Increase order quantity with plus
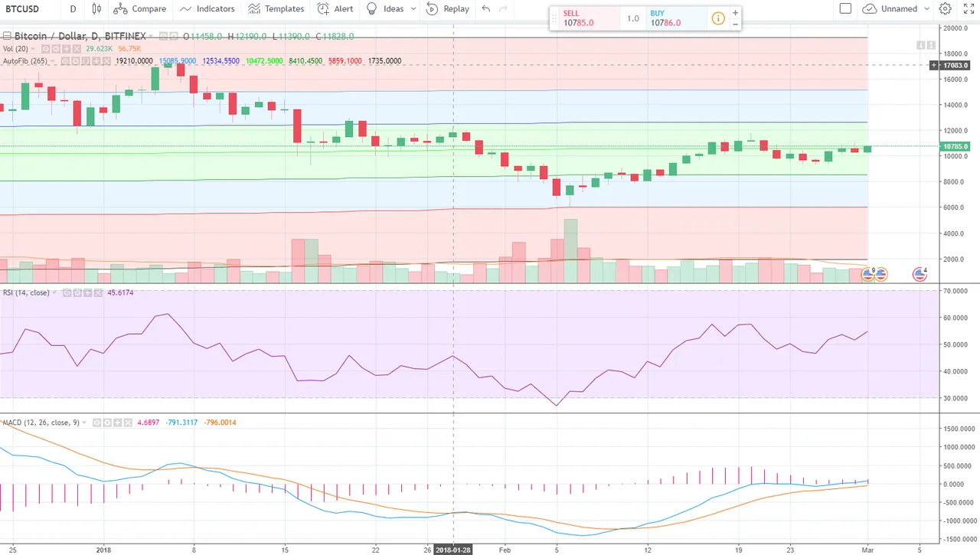The height and width of the screenshot is (555, 980). coord(736,13)
